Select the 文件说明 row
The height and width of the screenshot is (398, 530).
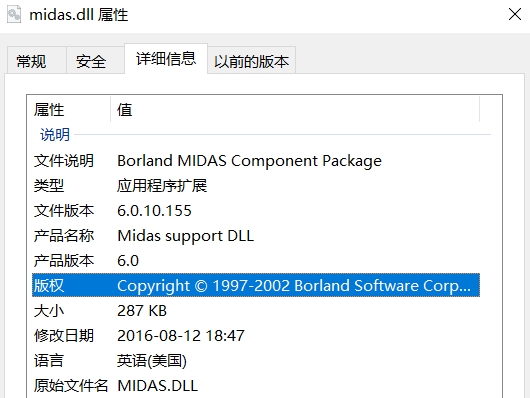coord(256,161)
